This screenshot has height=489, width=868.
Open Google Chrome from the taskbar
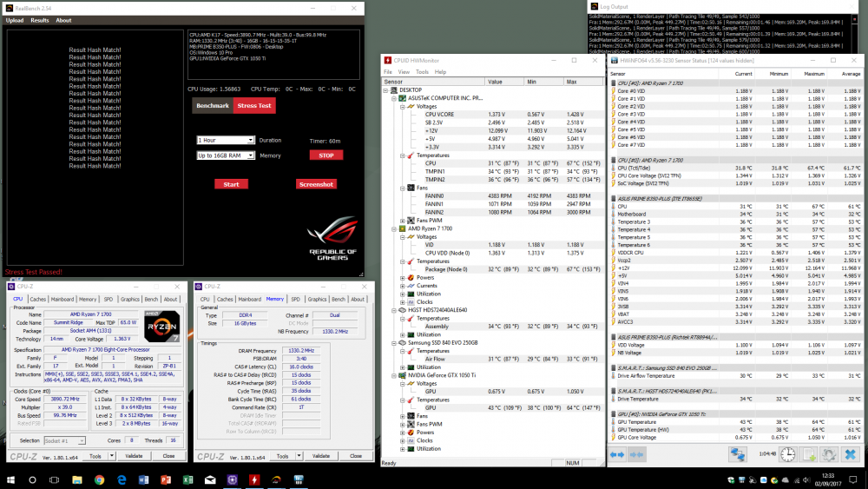tap(99, 479)
